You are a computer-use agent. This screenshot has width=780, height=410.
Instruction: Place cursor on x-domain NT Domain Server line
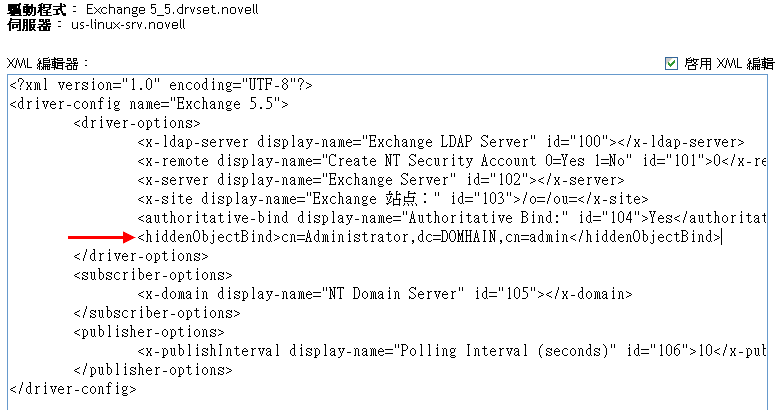pos(384,294)
